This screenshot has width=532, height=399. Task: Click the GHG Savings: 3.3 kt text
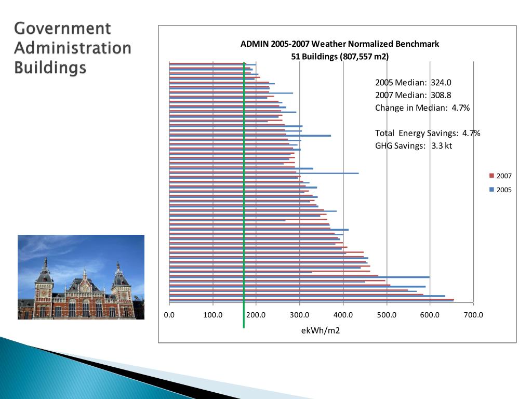414,145
